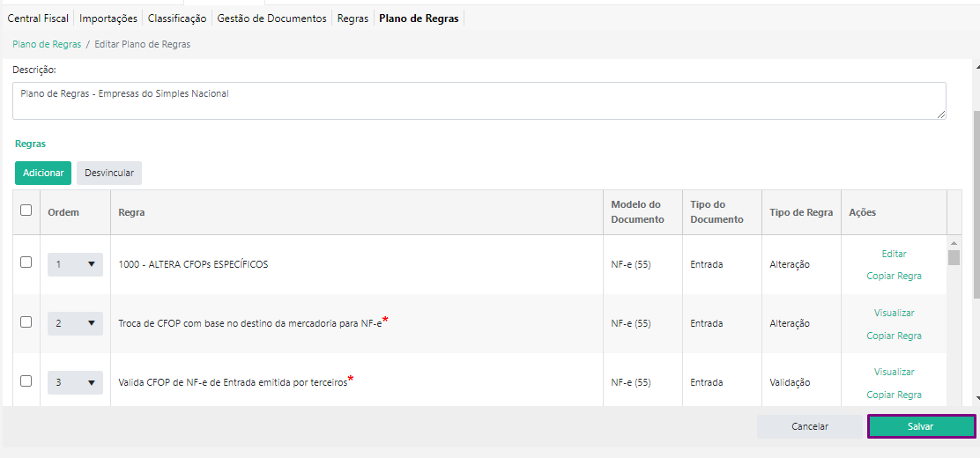Screen dimensions: 980x458
Task: Open the Importações tab
Action: (108, 18)
